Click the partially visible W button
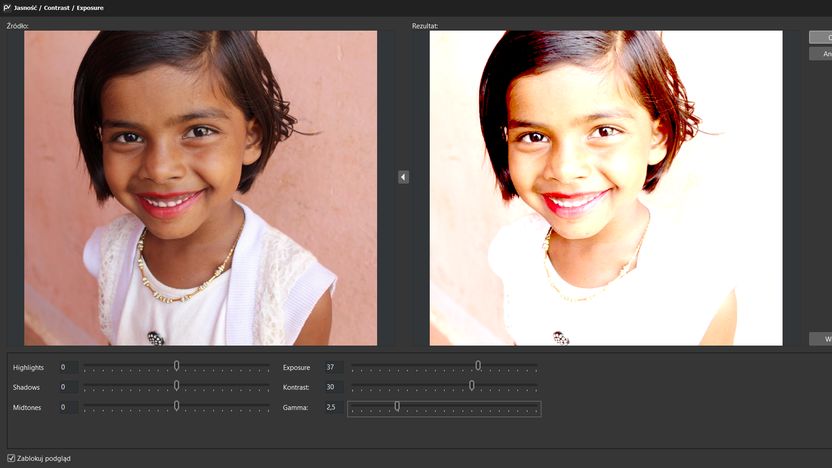 820,339
